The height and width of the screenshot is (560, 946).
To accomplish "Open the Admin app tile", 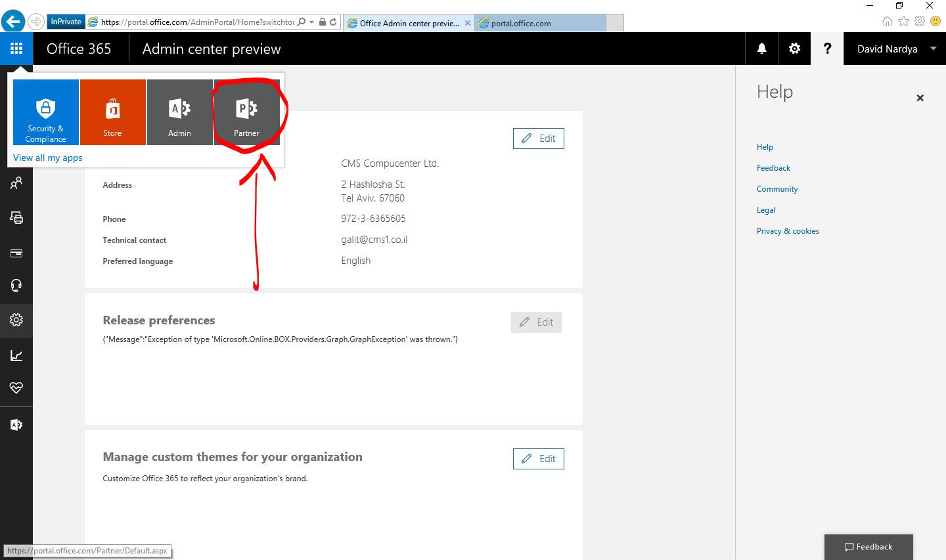I will pyautogui.click(x=180, y=112).
